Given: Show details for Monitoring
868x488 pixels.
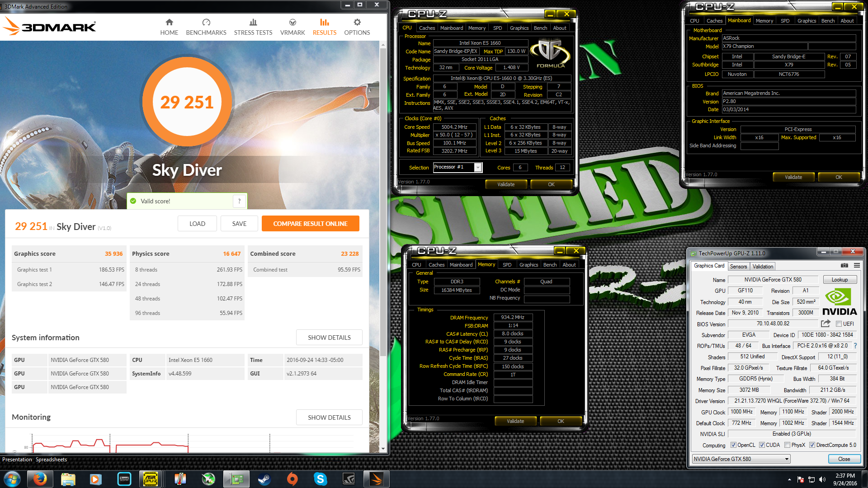Looking at the screenshot, I should tap(329, 418).
